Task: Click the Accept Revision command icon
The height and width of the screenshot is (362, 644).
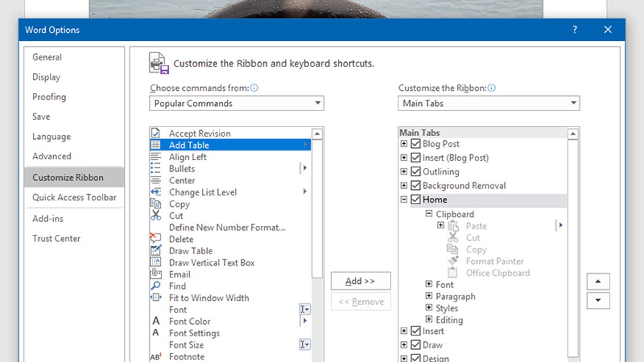Action: (156, 134)
